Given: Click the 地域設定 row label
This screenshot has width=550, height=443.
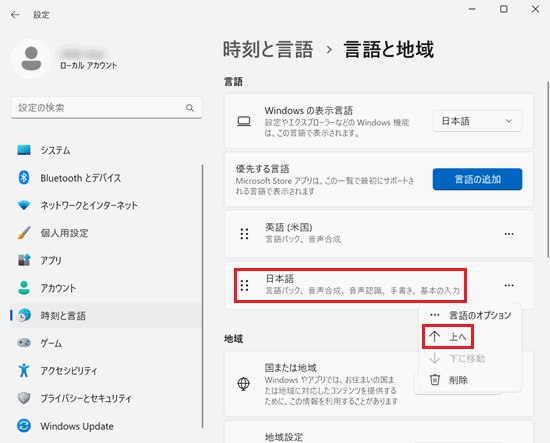Looking at the screenshot, I should (x=284, y=437).
